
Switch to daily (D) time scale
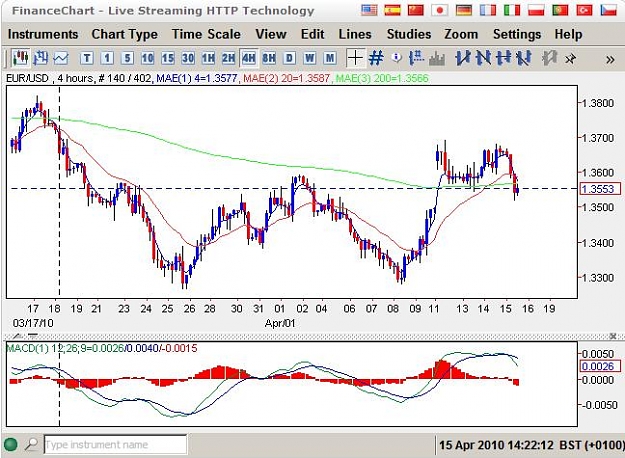(289, 59)
